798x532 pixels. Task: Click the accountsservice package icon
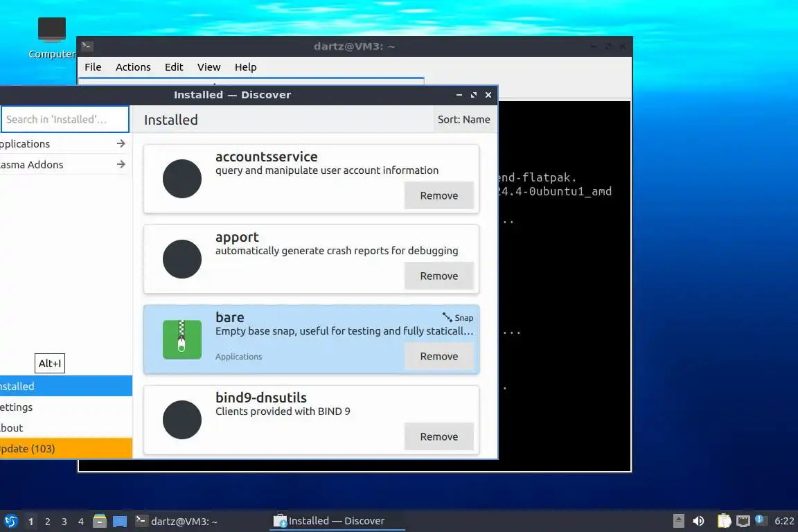click(x=182, y=179)
